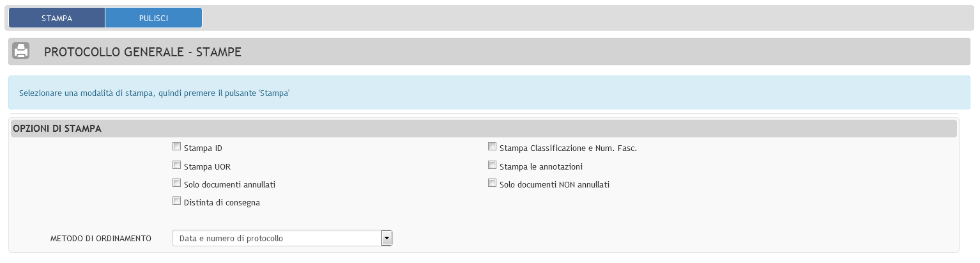Toggle the Distinta di consegna checkbox
The image size is (980, 263).
click(177, 201)
